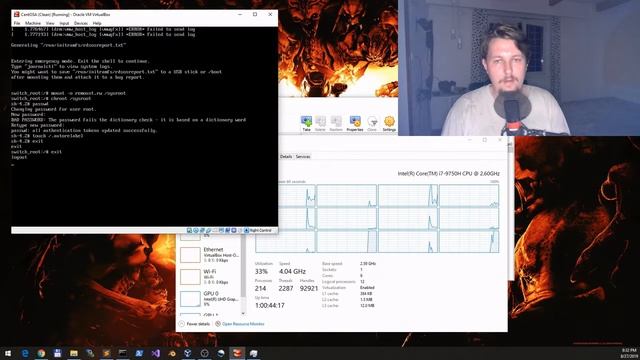Open the Help menu in the VM window

pos(97,23)
